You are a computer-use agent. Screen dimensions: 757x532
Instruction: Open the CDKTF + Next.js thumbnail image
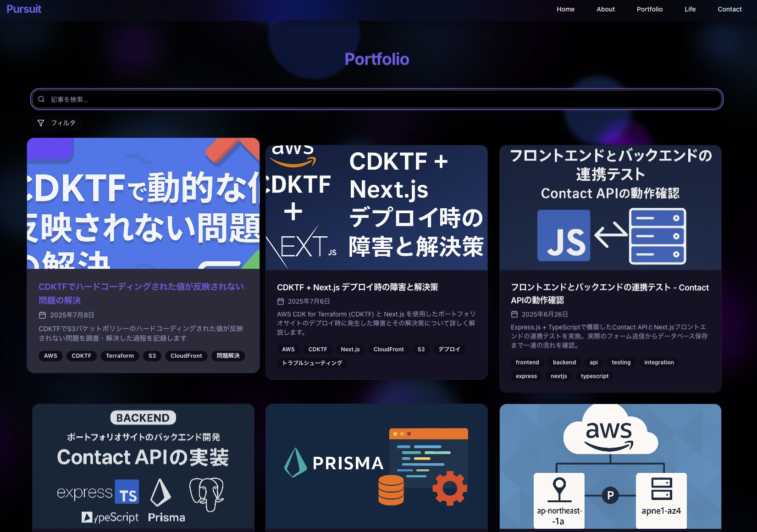tap(376, 207)
